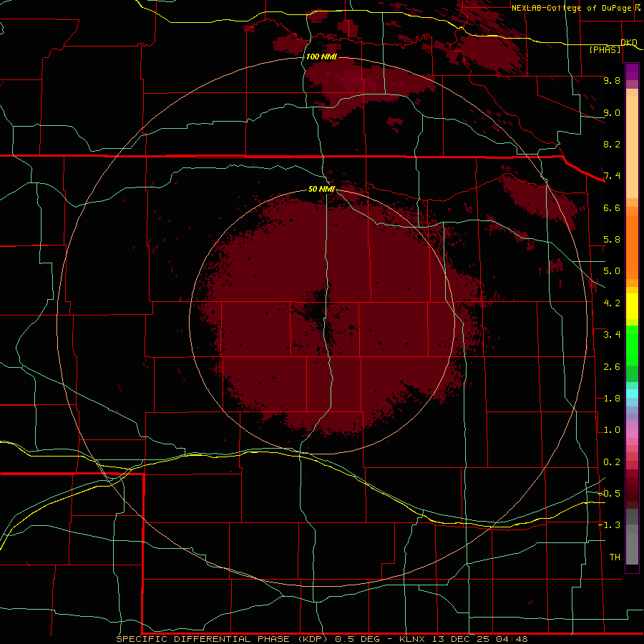The image size is (644, 644).
Task: Click the -1.3 value on color scale
Action: (609, 525)
